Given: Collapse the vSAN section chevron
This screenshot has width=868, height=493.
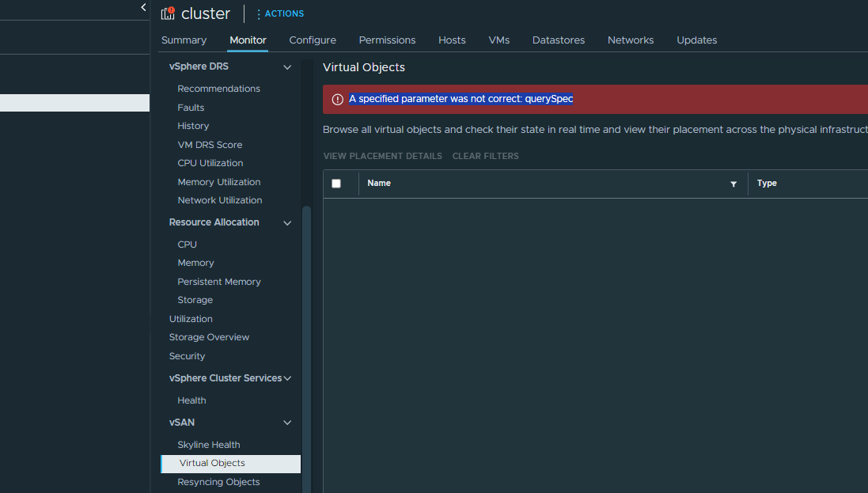Looking at the screenshot, I should (287, 422).
